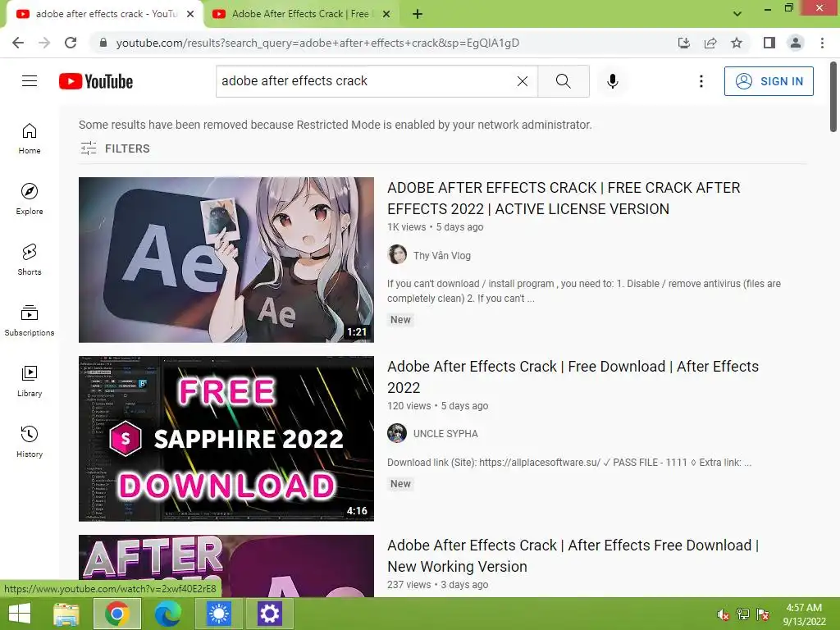Click the Sapphire 2022 Download thumbnail

[226, 438]
